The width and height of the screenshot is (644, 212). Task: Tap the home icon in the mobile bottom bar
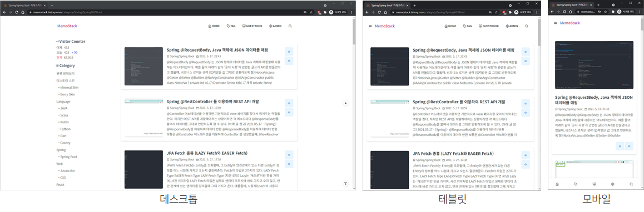tap(557, 184)
